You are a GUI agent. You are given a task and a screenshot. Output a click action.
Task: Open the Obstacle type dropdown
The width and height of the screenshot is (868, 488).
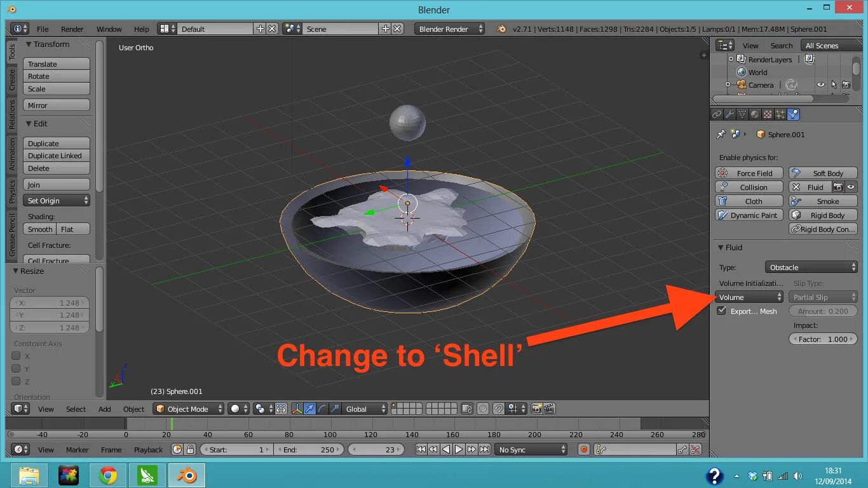811,267
